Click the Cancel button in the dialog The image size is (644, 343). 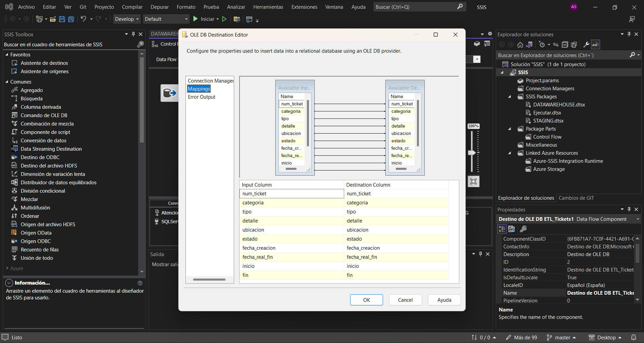(x=405, y=300)
